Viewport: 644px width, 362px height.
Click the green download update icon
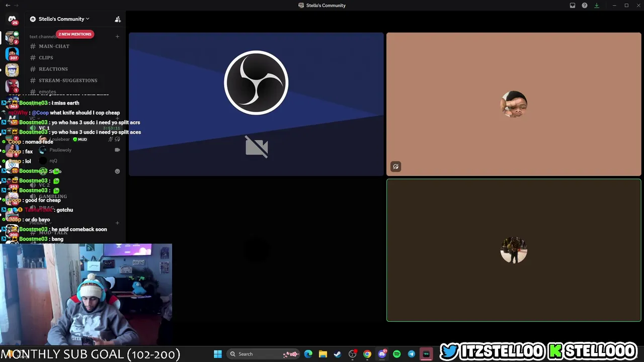tap(597, 6)
